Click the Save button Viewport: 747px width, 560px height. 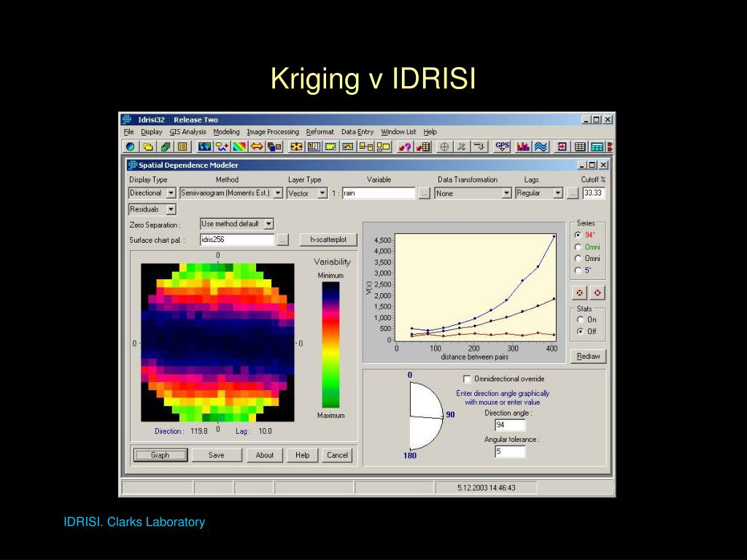point(216,455)
